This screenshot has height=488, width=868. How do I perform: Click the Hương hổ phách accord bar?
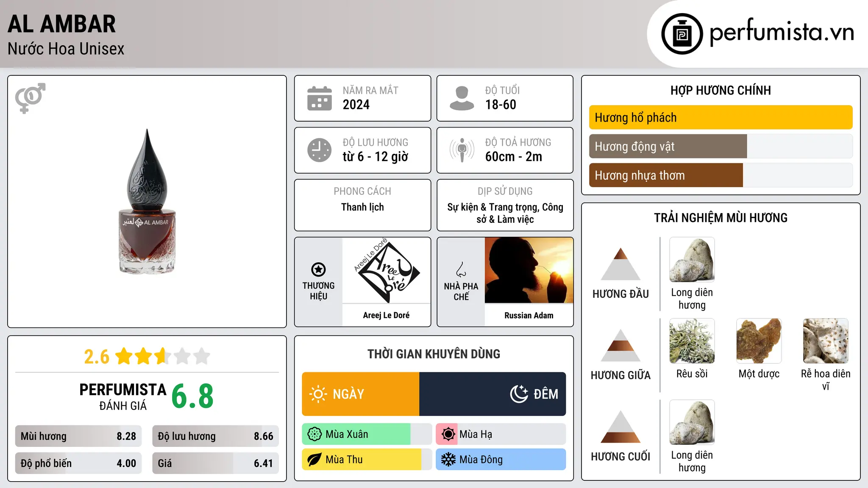(x=721, y=117)
